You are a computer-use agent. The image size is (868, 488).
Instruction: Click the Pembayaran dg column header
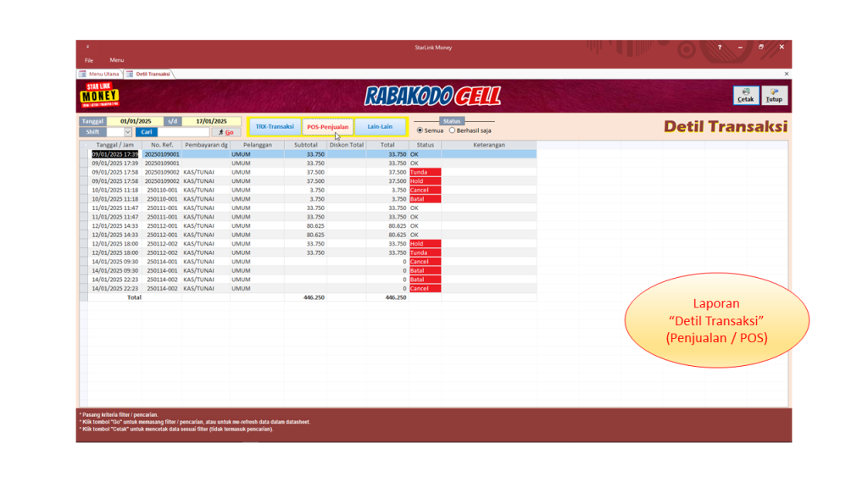pos(206,145)
